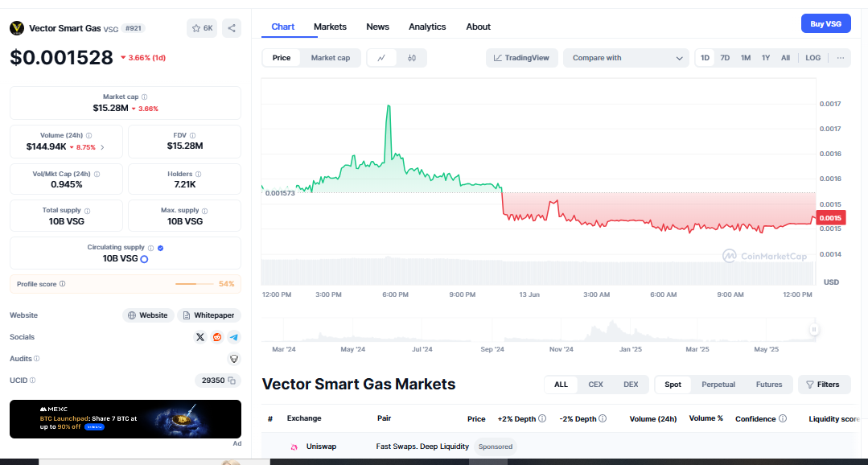The height and width of the screenshot is (465, 868).
Task: Open Max. supply info icon
Action: [x=205, y=211]
